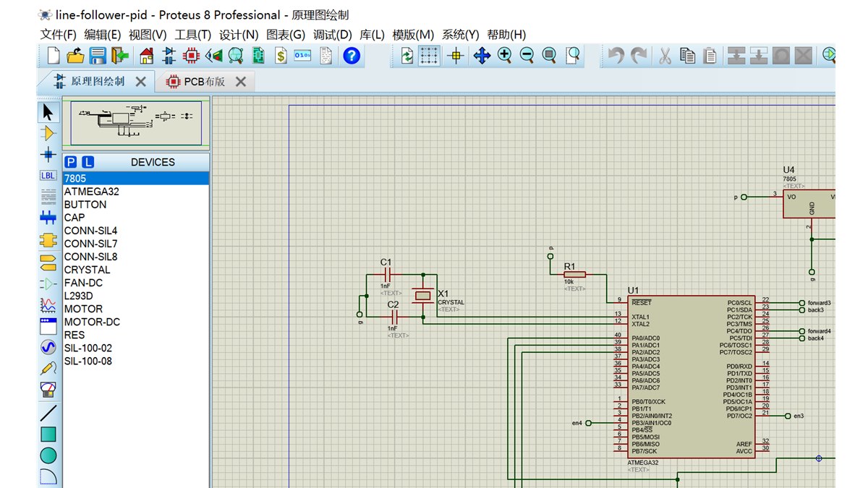Image resolution: width=868 pixels, height=488 pixels.
Task: Select the 2D line drawing tool
Action: tap(48, 413)
